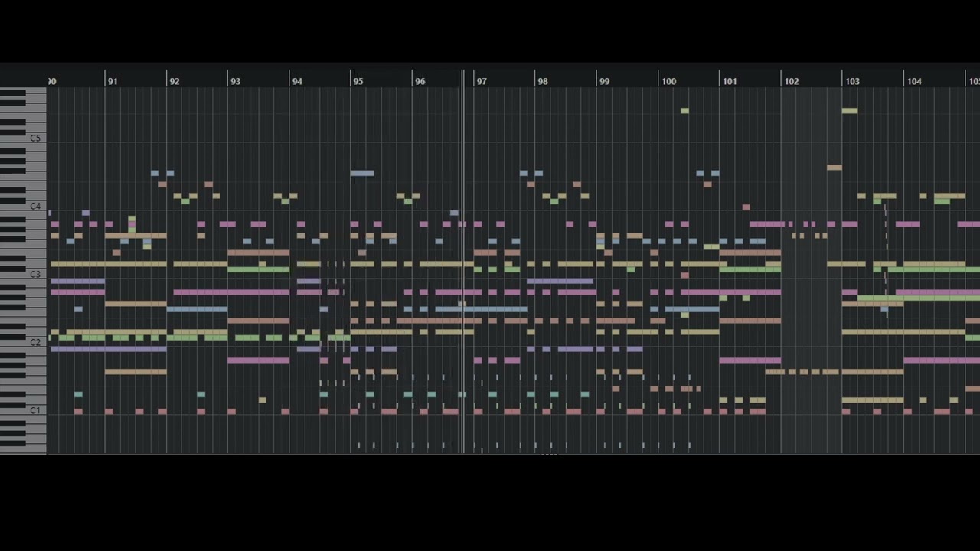Image resolution: width=980 pixels, height=551 pixels.
Task: Jump to bar 93 in the timeline ruler
Action: click(x=235, y=81)
